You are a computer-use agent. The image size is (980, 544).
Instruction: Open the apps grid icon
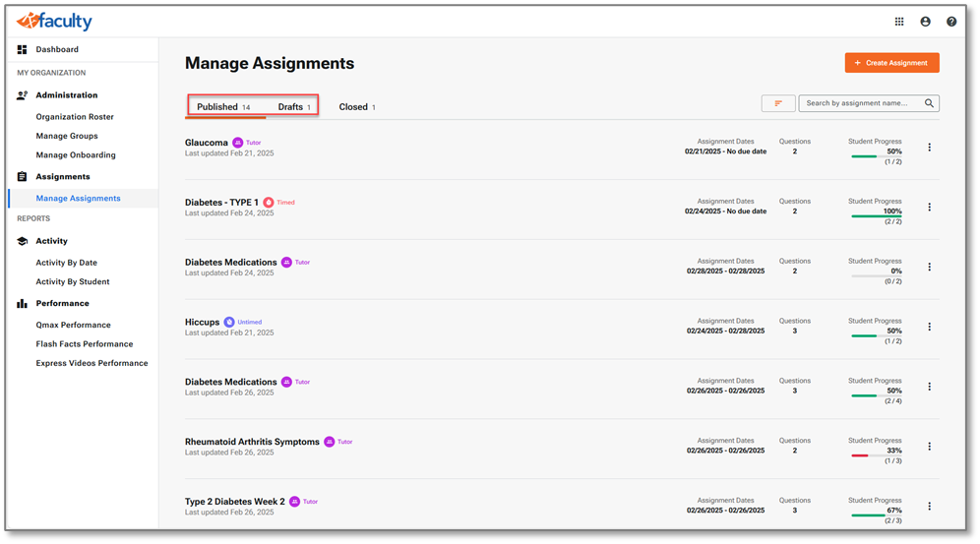(899, 22)
